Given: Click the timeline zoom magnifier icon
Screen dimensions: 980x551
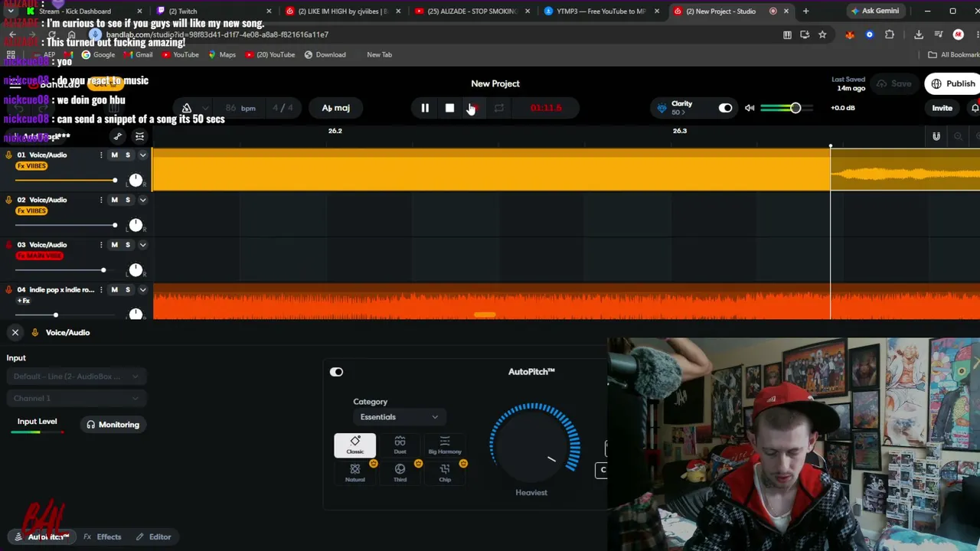Looking at the screenshot, I should (958, 136).
